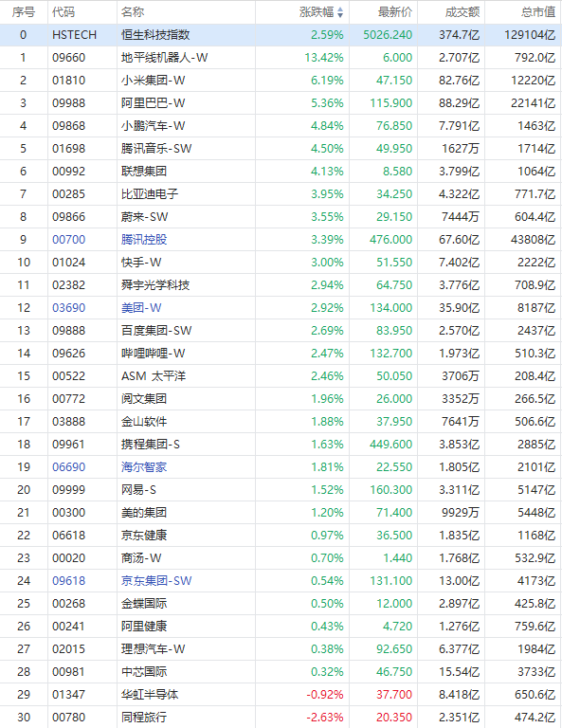562x728 pixels.
Task: Select the 恒生科技指数 index row
Action: 281,35
